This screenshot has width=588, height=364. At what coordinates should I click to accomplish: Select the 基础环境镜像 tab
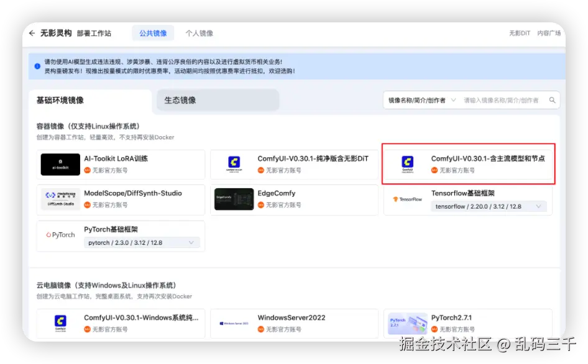[90, 101]
